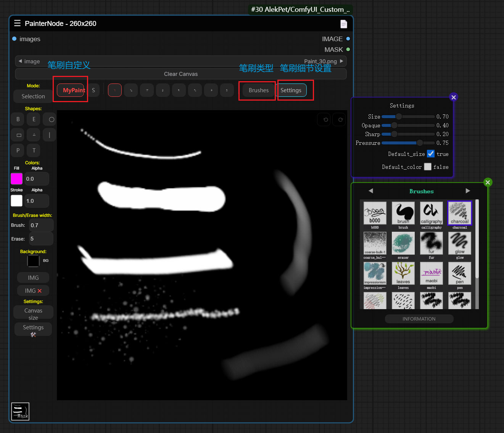Select the calligraphy brush preset
504x433 pixels.
tap(431, 213)
